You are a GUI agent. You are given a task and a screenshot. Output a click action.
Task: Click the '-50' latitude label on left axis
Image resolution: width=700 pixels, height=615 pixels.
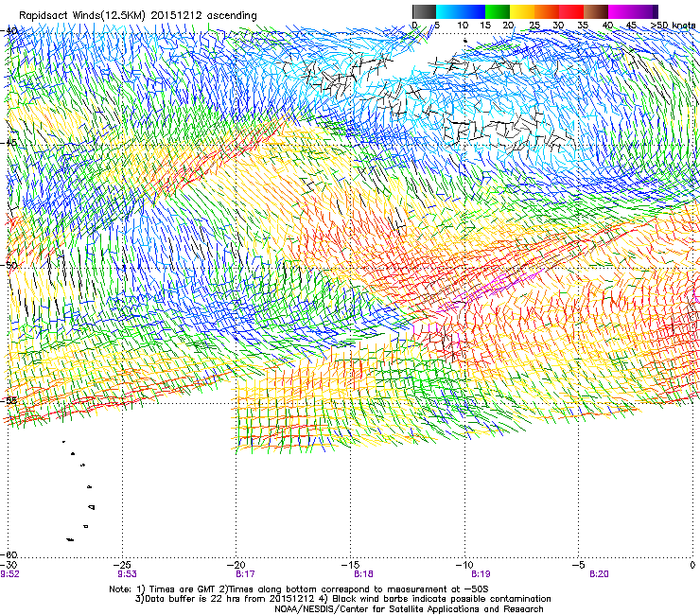10,266
